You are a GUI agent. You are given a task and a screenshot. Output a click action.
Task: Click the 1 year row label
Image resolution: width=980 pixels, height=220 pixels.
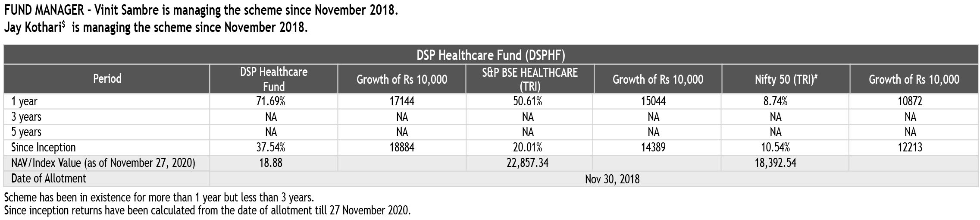pos(24,101)
